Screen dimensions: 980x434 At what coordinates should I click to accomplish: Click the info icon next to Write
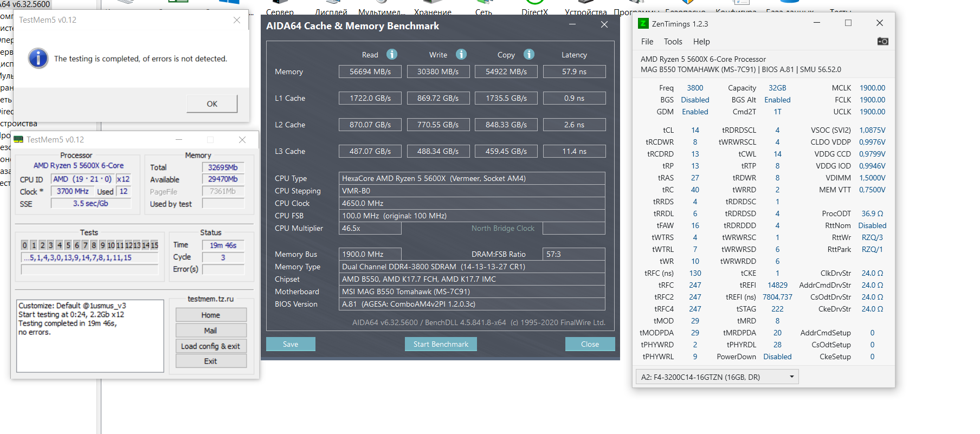click(x=461, y=54)
